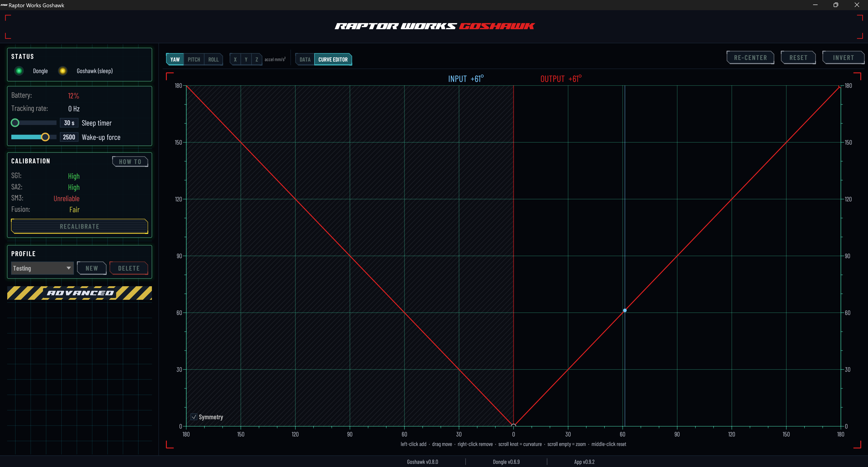This screenshot has height=467, width=868.
Task: Click the SG1 High calibration status
Action: 74,176
